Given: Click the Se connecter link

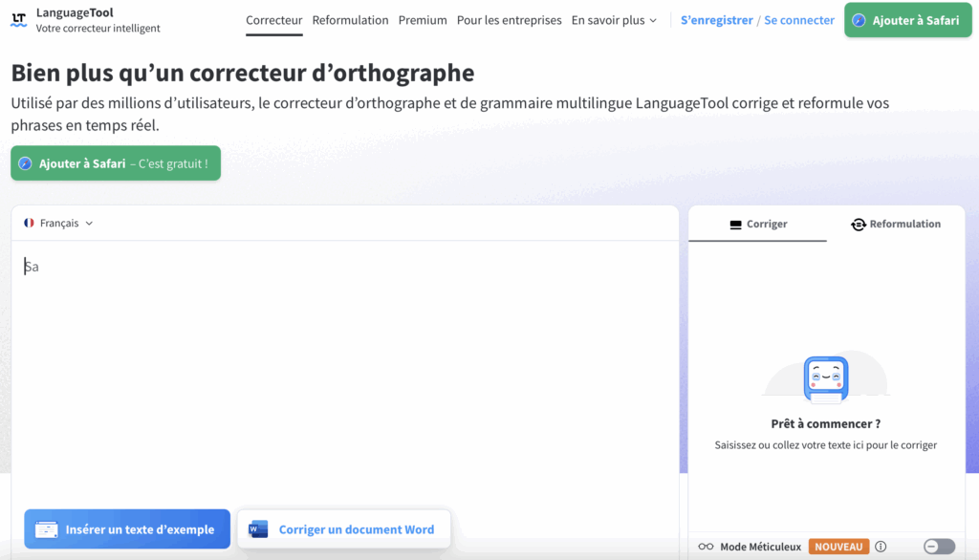Looking at the screenshot, I should [x=799, y=20].
